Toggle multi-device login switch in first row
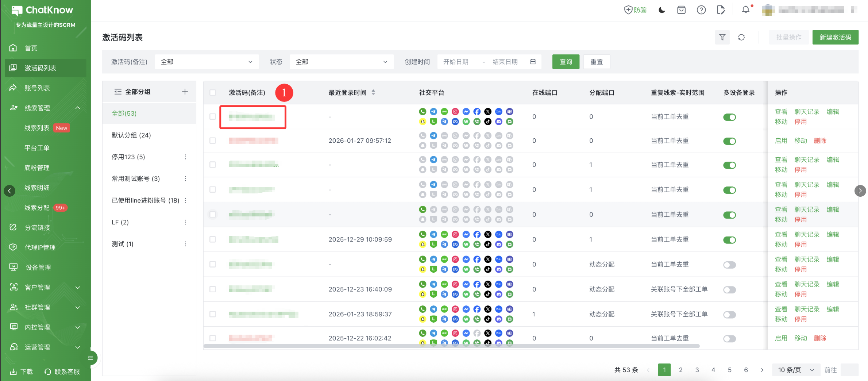868x381 pixels. [729, 117]
